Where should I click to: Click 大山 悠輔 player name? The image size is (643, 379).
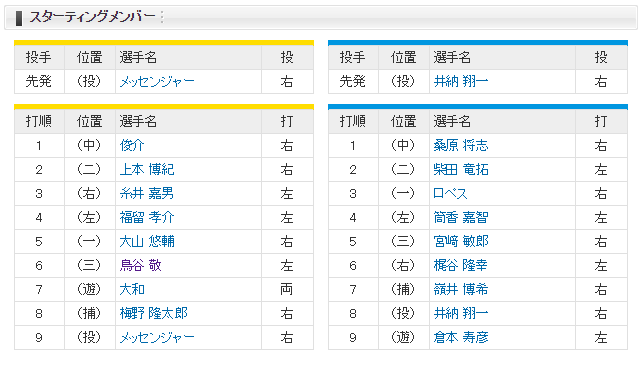[147, 241]
